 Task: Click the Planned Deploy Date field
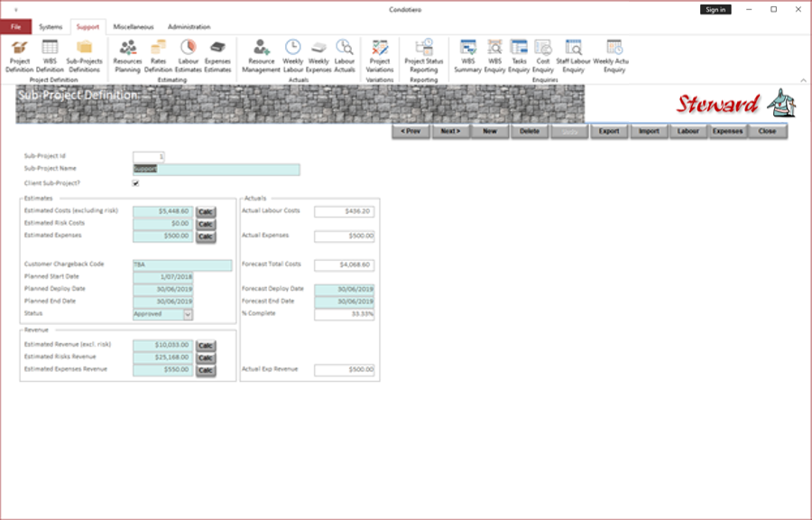[x=163, y=290]
